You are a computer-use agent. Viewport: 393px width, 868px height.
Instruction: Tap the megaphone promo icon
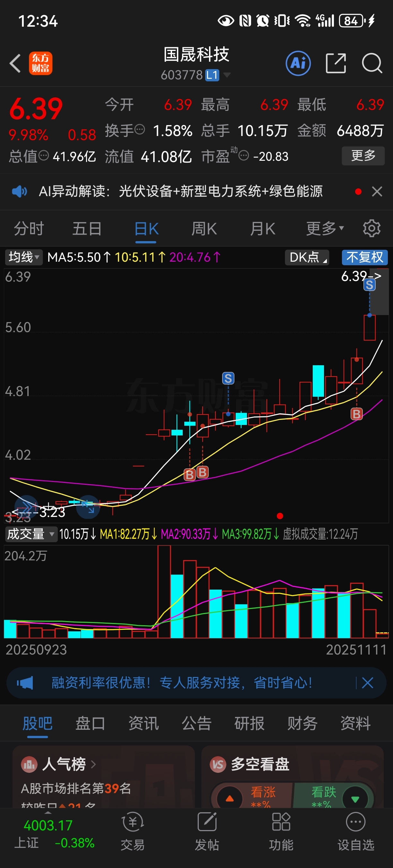click(x=25, y=683)
